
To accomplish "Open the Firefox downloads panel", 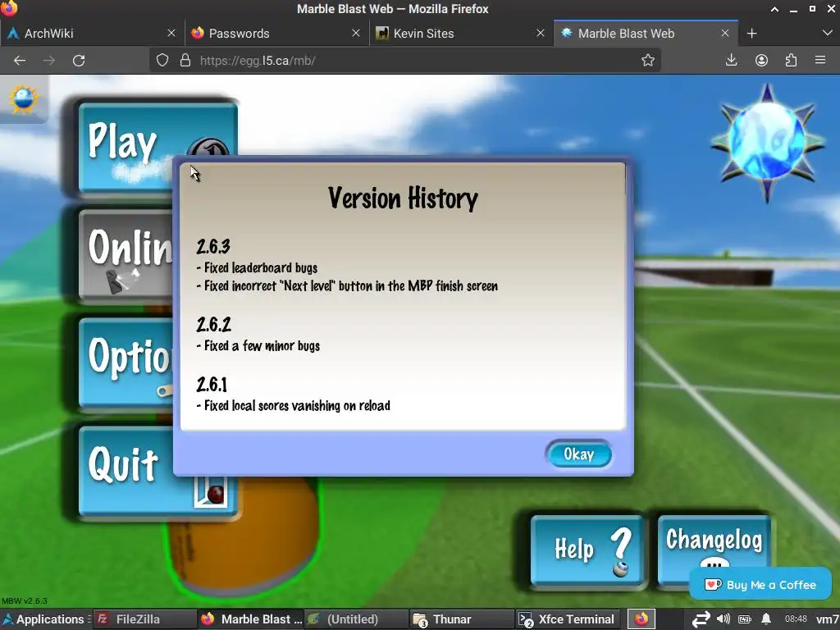I will pos(731,60).
